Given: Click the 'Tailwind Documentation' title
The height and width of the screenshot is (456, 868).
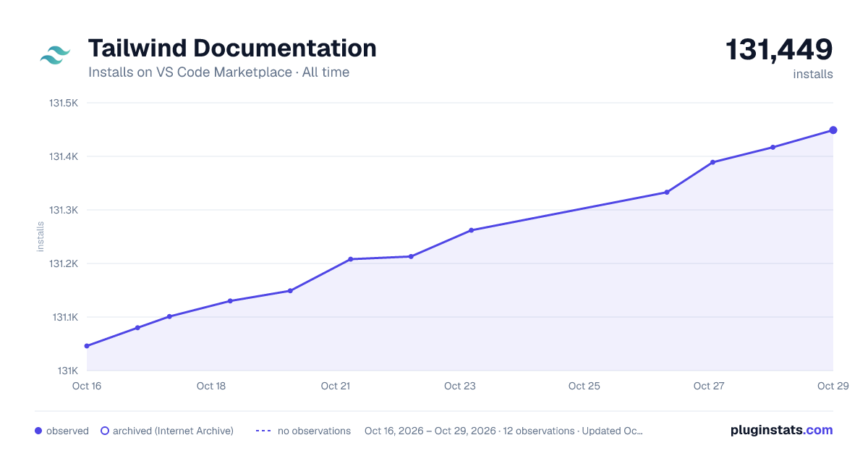Looking at the screenshot, I should [x=232, y=48].
